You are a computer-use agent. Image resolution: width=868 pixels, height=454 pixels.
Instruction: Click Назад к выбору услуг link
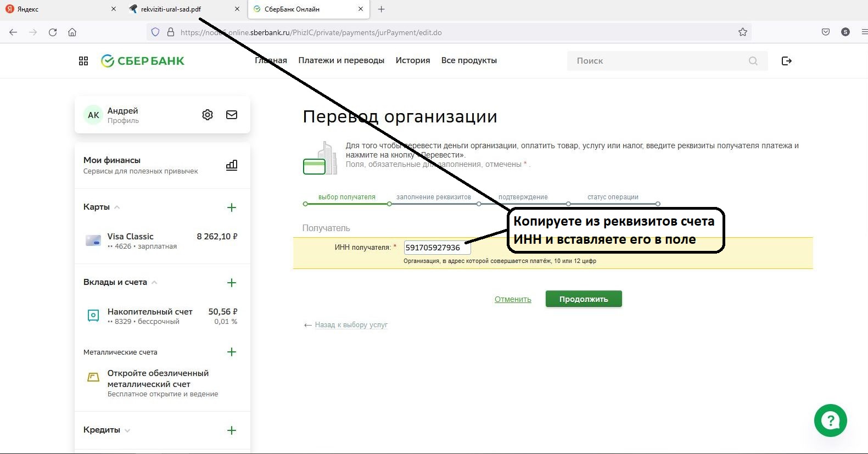[x=351, y=325]
